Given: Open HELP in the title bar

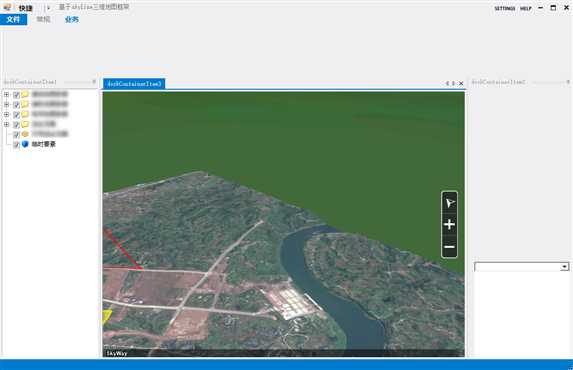Looking at the screenshot, I should point(525,8).
